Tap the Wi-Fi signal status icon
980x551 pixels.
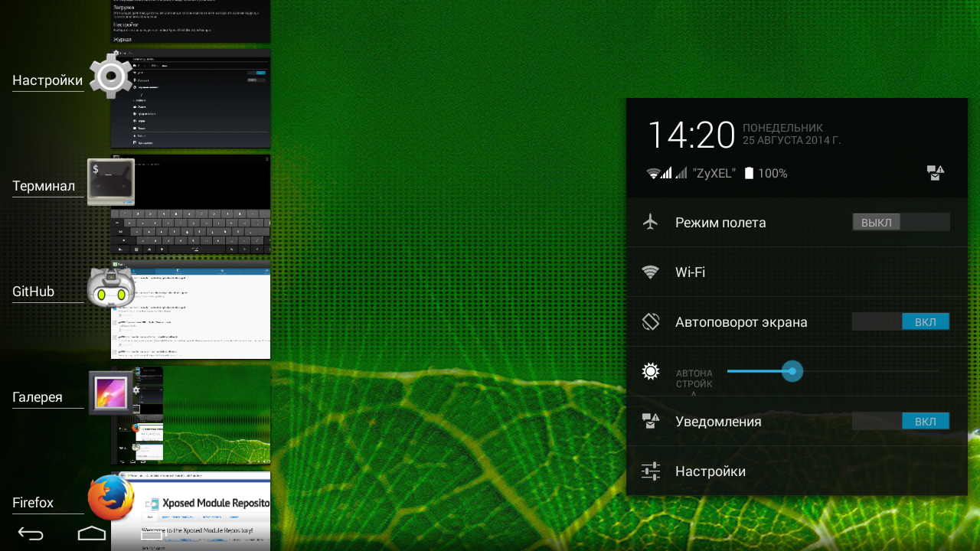[653, 174]
